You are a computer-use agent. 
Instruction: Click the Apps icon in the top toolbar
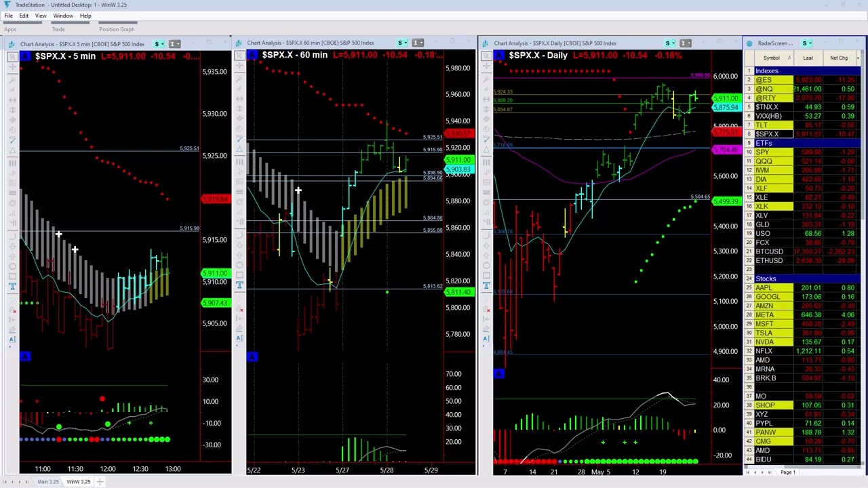[10, 29]
